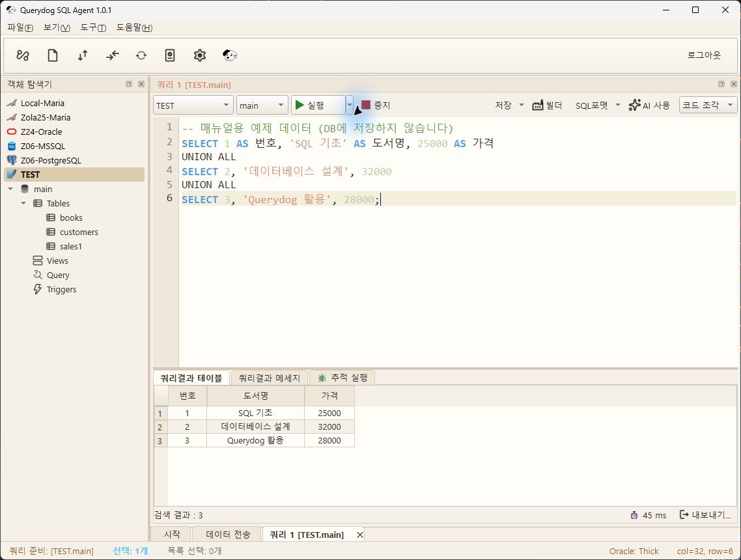
Task: Click the connection manager icon in toolbar
Action: click(x=22, y=55)
